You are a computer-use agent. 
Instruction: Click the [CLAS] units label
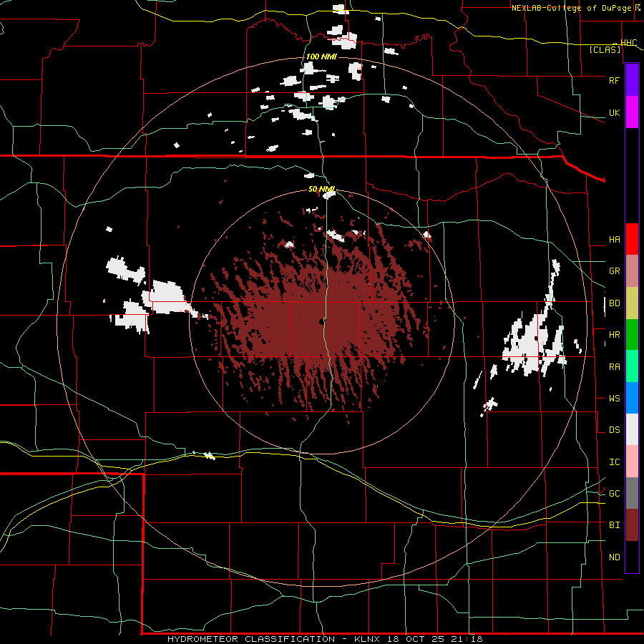click(605, 49)
